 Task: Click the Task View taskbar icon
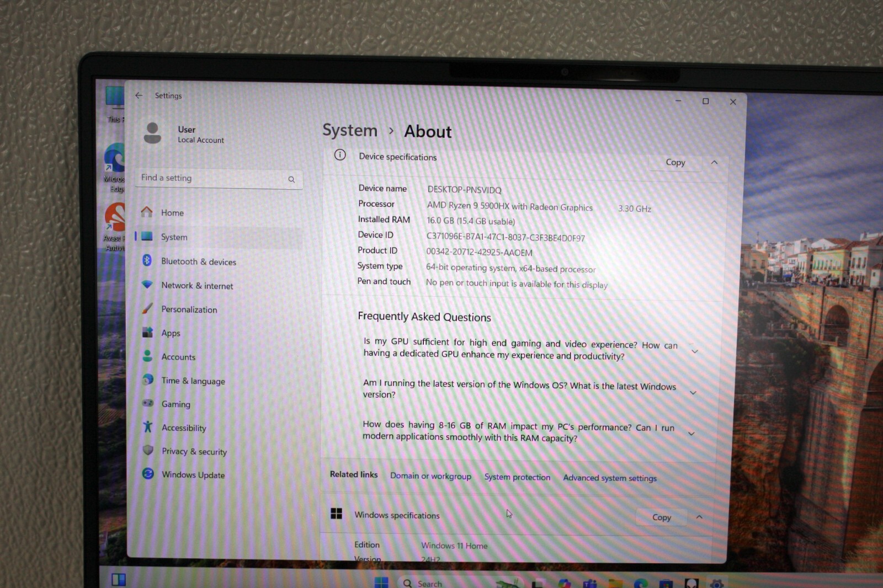(x=538, y=584)
